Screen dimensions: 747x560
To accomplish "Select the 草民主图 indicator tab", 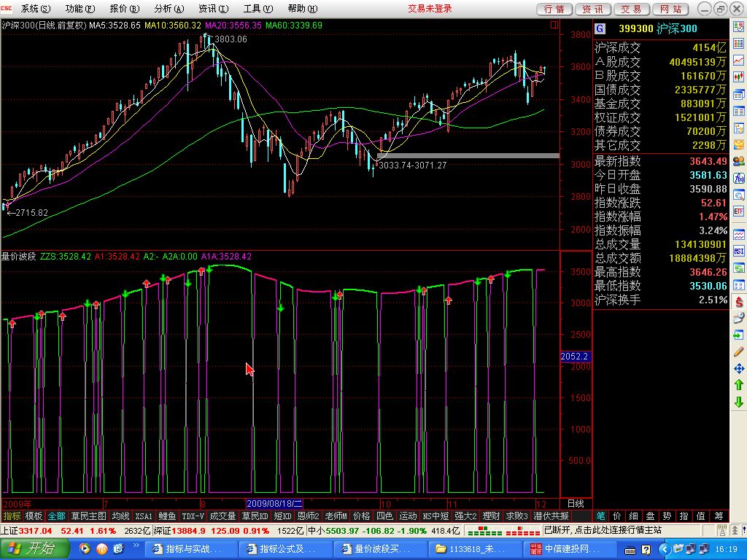I will [x=88, y=516].
